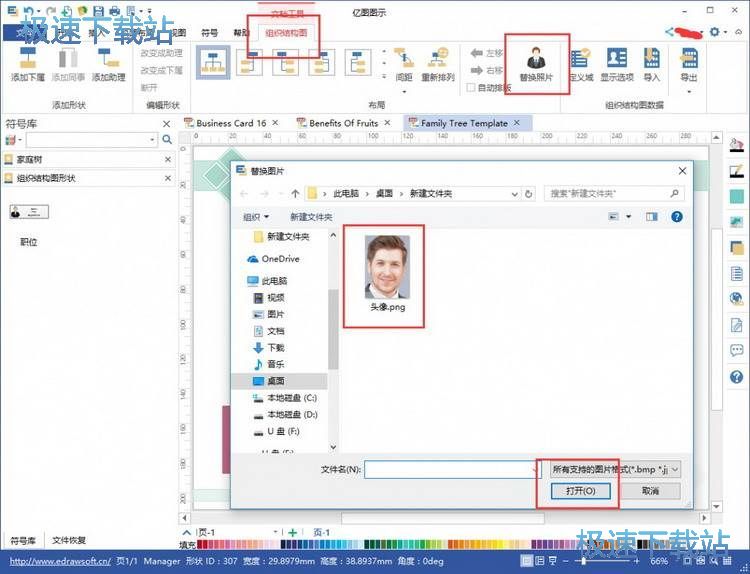
Task: Click the 添加助理 (add assistant) icon
Action: (x=109, y=58)
